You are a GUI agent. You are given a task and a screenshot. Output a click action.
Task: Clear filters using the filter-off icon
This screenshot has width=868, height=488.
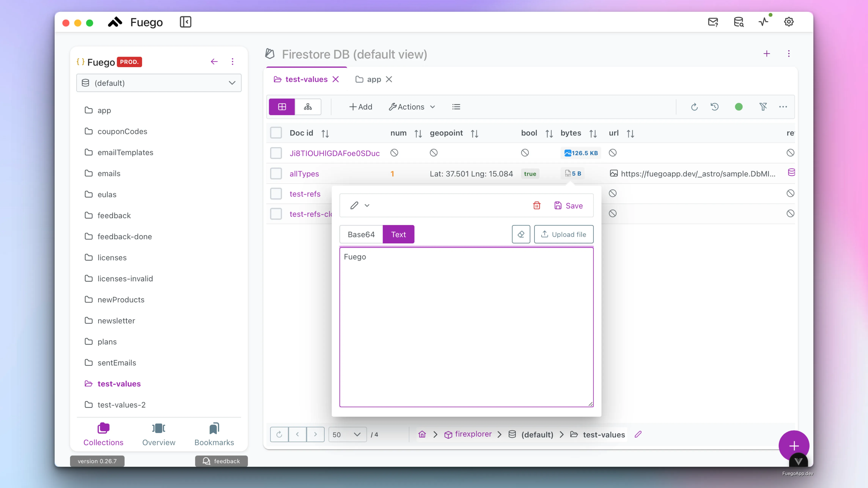tap(763, 107)
